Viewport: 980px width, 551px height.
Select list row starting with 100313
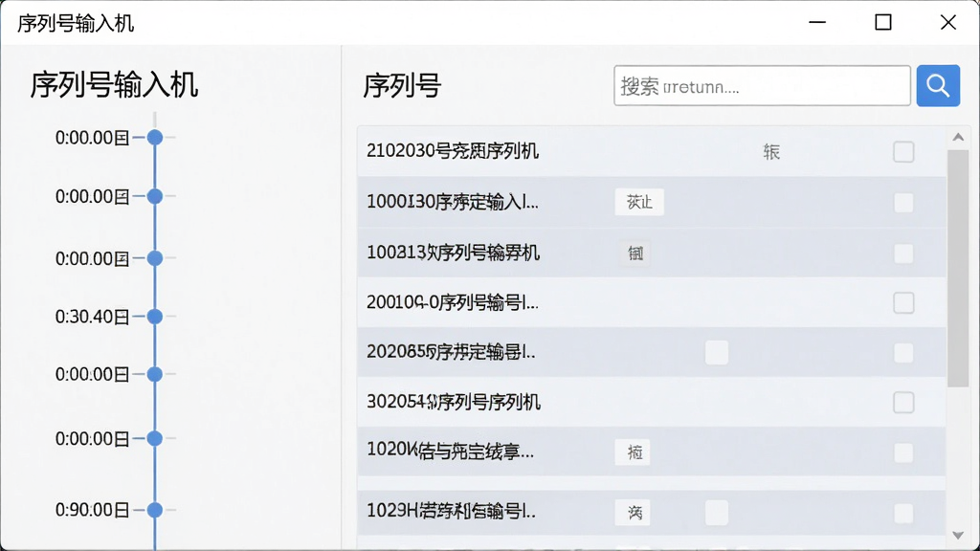point(651,253)
